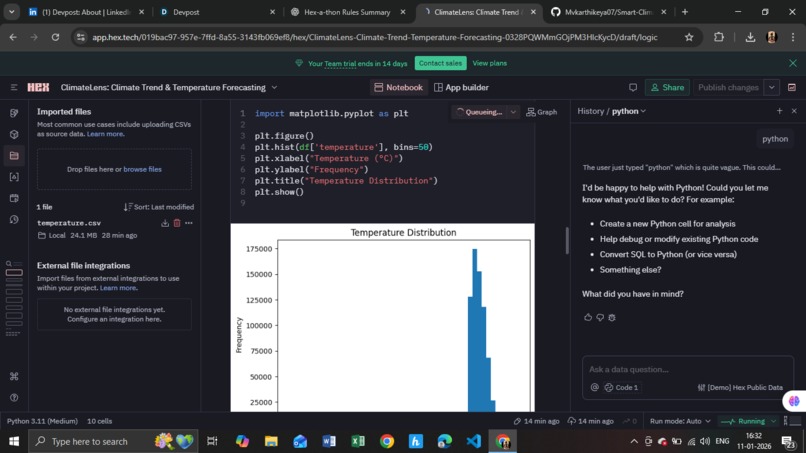Switch to App builder view
Image resolution: width=806 pixels, height=453 pixels.
(462, 87)
